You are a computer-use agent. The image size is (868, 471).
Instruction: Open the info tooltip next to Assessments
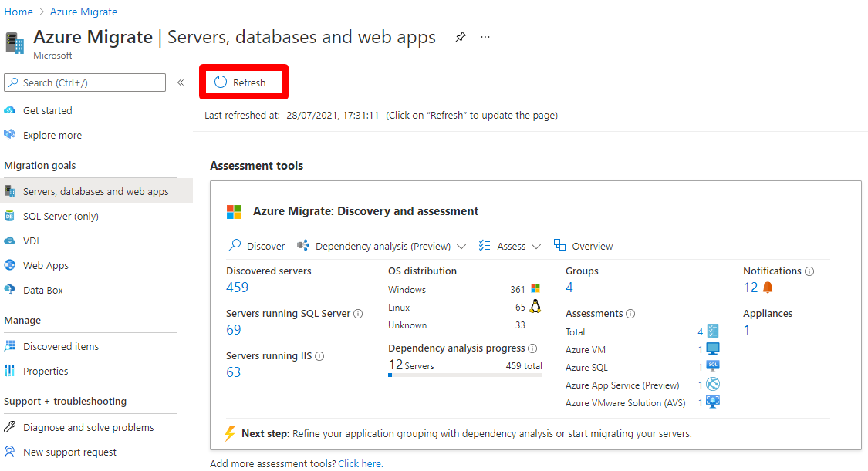click(x=630, y=313)
